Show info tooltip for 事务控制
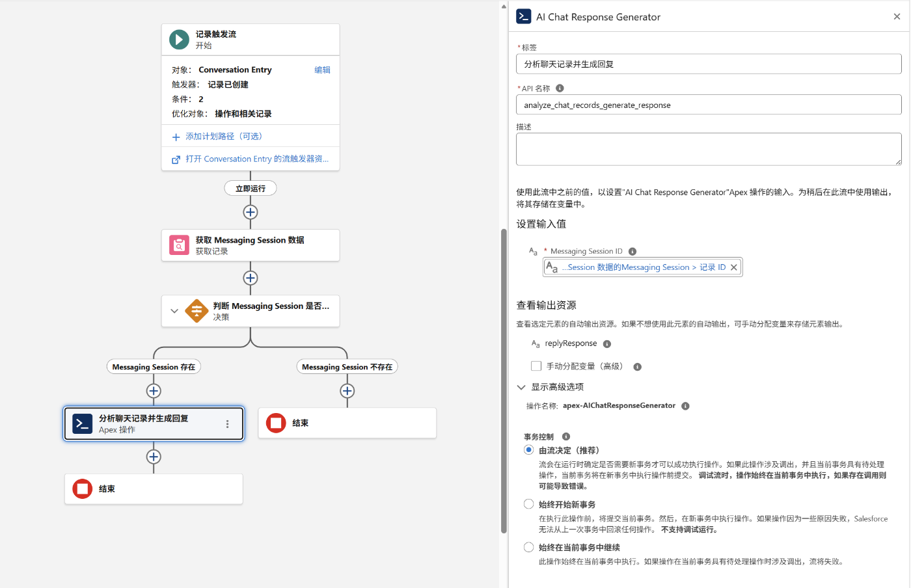Viewport: 911px width, 588px height. pos(566,436)
